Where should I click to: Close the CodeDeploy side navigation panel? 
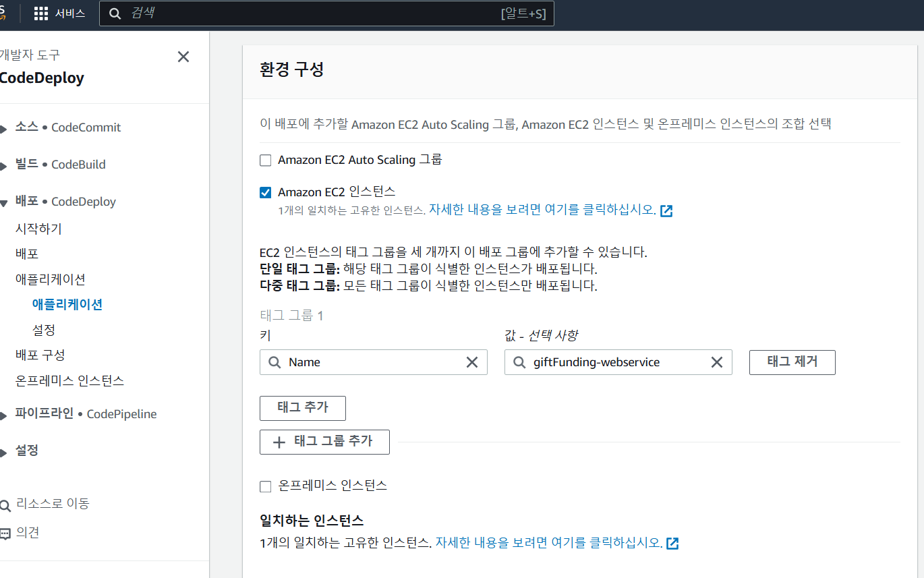pyautogui.click(x=183, y=57)
